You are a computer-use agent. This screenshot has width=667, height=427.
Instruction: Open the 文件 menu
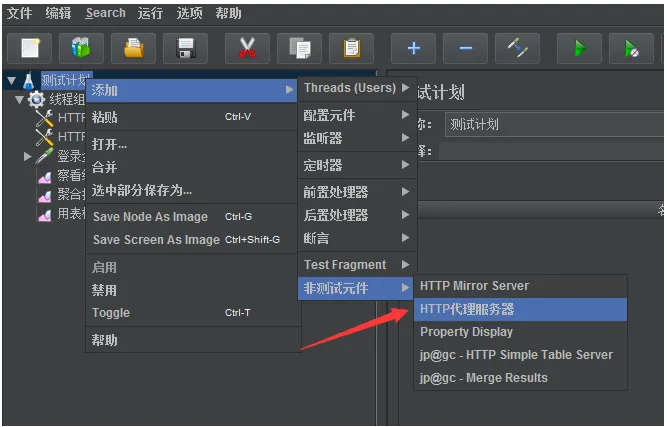click(19, 13)
